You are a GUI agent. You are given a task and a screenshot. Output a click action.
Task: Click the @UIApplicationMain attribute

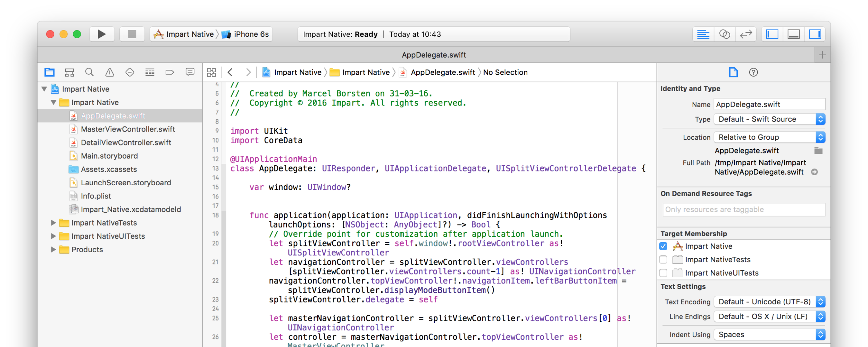274,159
